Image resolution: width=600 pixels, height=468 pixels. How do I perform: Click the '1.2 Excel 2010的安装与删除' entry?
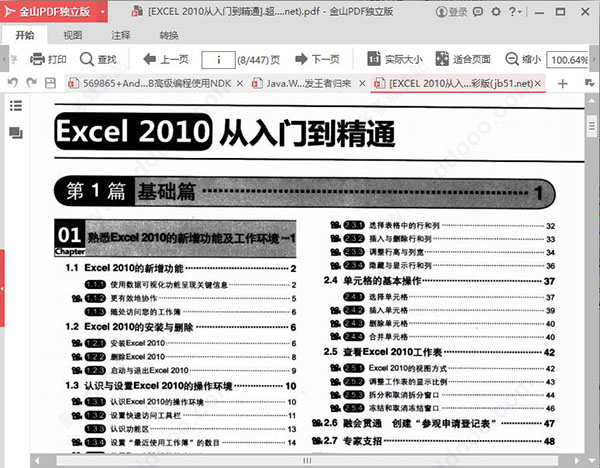180,327
